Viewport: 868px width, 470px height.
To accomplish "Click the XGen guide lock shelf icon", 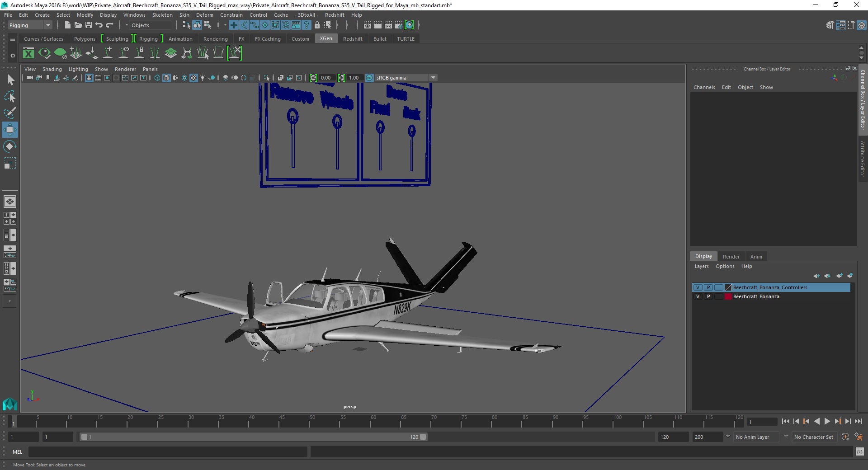I will click(140, 53).
